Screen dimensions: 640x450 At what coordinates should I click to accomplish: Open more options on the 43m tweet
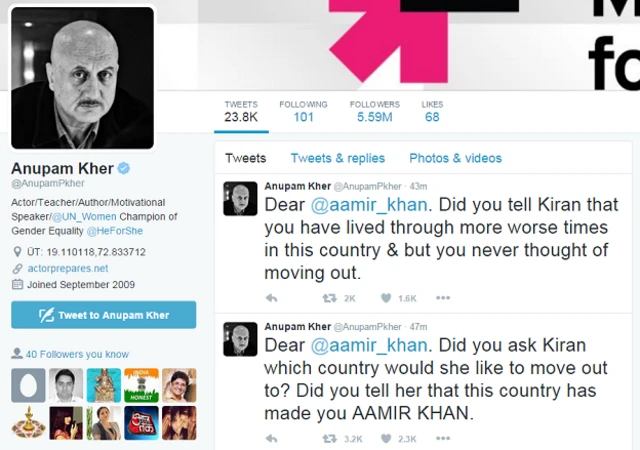click(443, 298)
